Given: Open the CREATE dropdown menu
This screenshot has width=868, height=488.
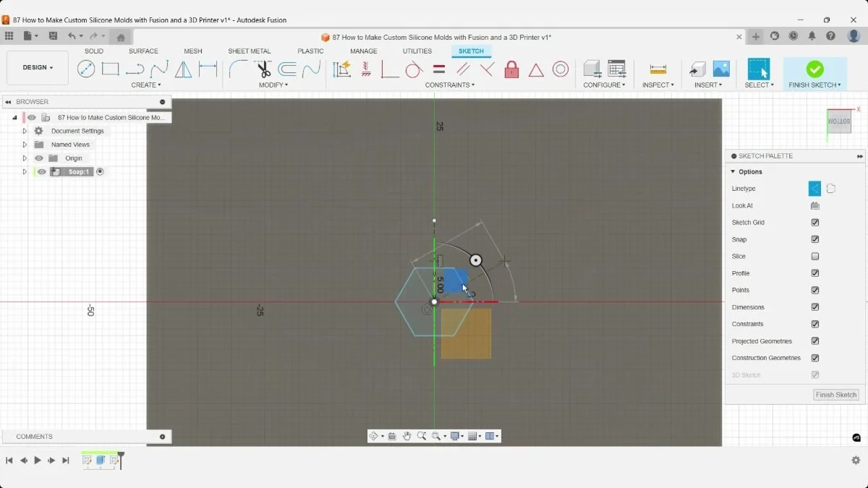Looking at the screenshot, I should [x=146, y=85].
